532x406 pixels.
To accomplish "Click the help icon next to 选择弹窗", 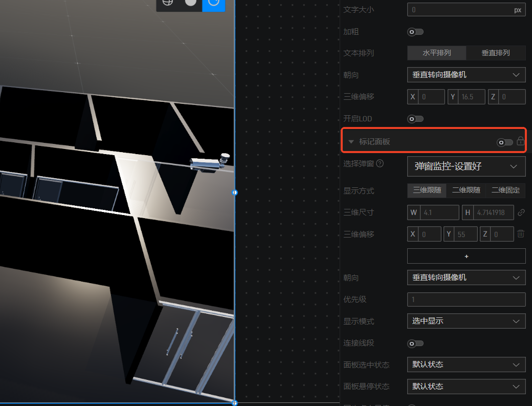I will (x=380, y=164).
